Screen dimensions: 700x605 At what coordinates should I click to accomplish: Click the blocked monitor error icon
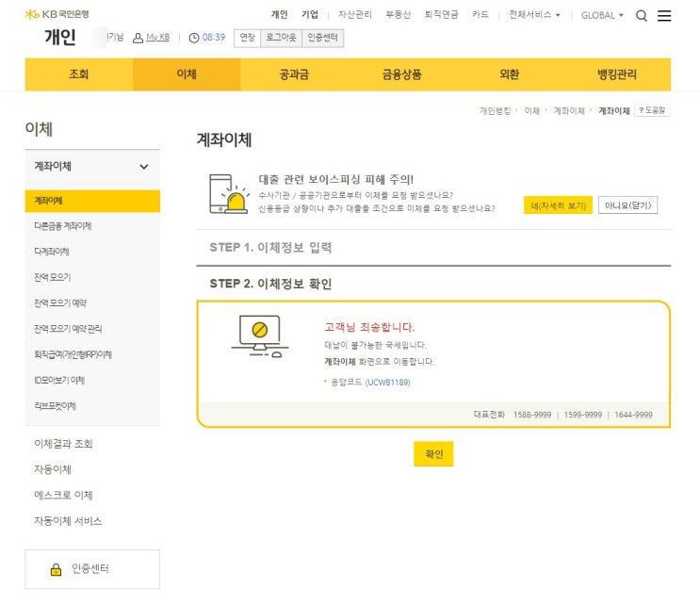[x=260, y=335]
